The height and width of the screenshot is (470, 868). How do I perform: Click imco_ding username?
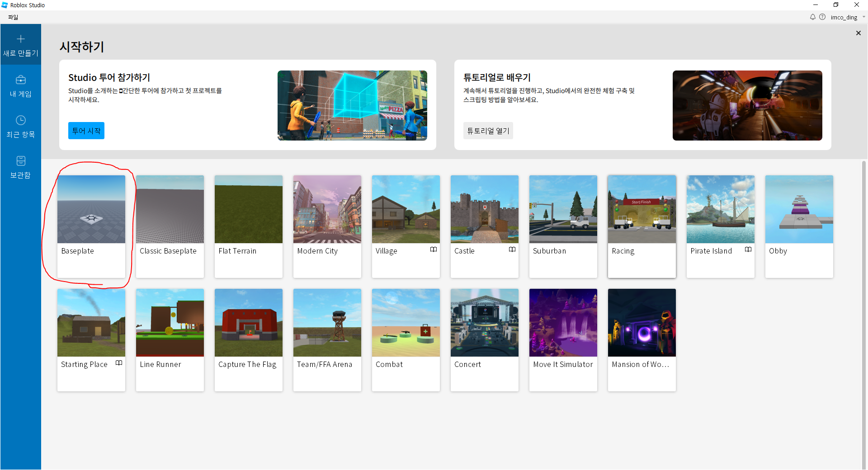tap(844, 17)
